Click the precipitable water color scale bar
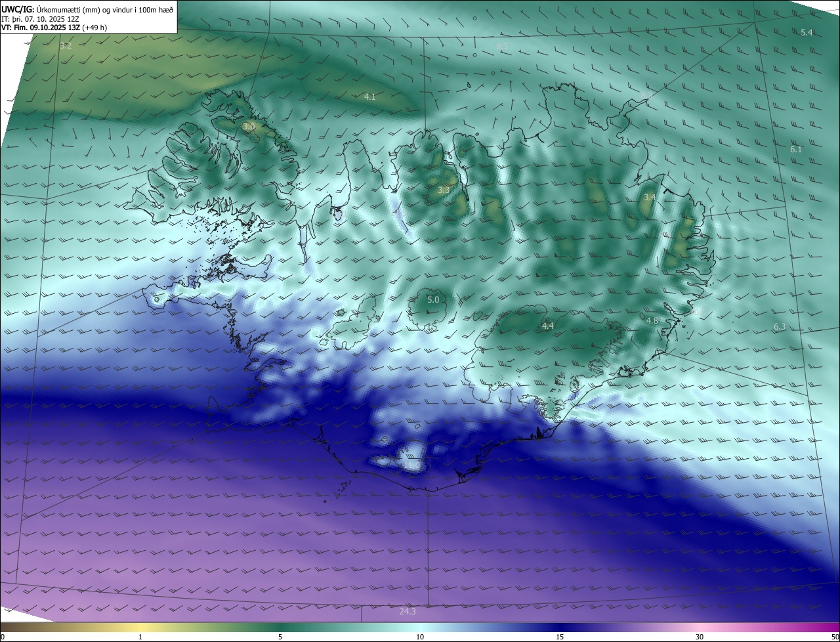Image resolution: width=840 pixels, height=642 pixels. pos(420,628)
